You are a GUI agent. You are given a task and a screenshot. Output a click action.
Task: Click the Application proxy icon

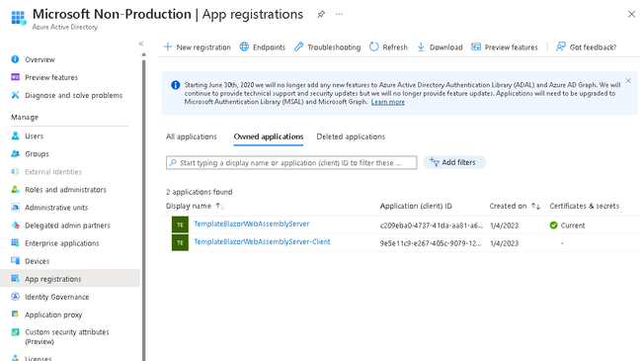15,315
